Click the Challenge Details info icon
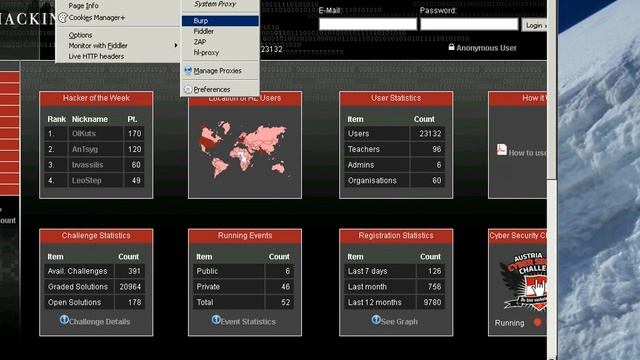The height and width of the screenshot is (360, 640). pyautogui.click(x=64, y=320)
